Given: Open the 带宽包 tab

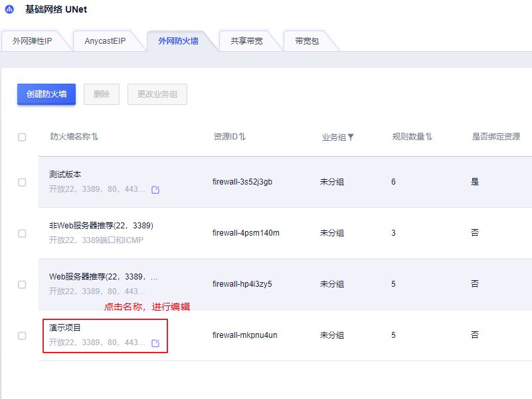Looking at the screenshot, I should [307, 41].
